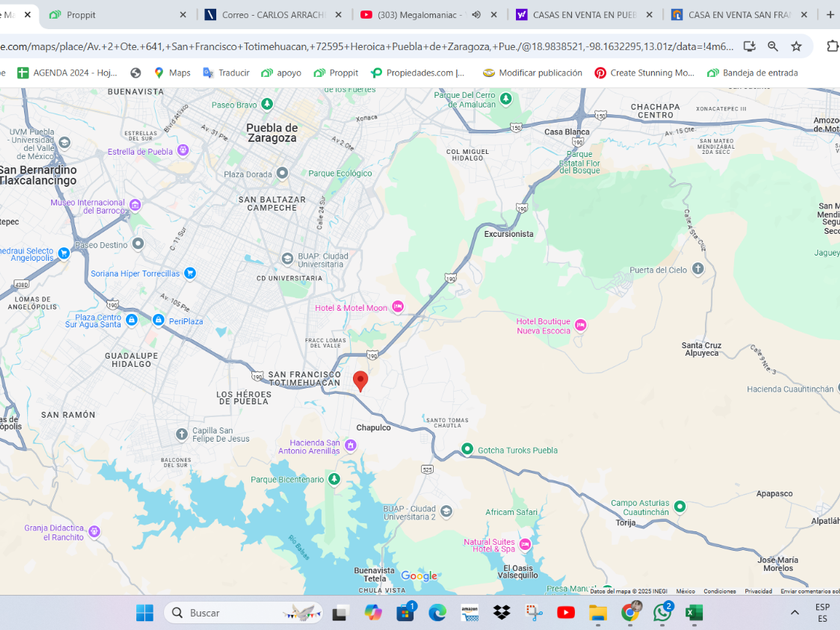Open a new browser tab
The image size is (840, 630).
click(x=830, y=15)
